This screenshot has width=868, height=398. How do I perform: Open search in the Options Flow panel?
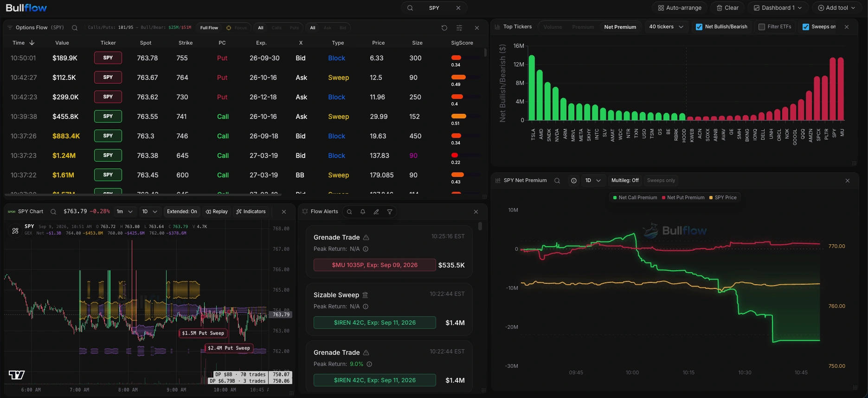click(74, 28)
